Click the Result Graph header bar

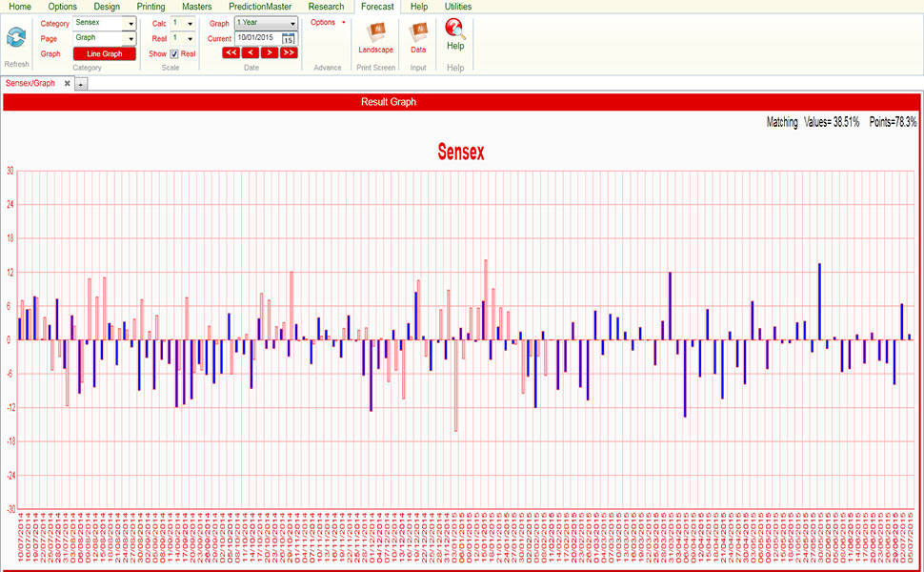pos(461,102)
